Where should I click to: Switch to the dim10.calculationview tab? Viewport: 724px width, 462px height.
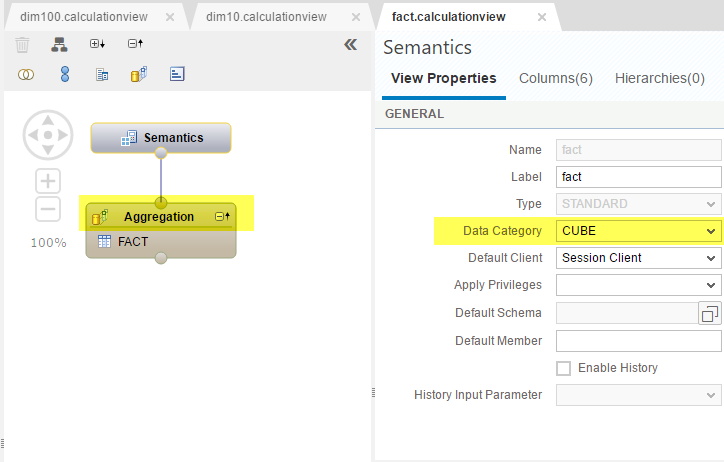[266, 17]
